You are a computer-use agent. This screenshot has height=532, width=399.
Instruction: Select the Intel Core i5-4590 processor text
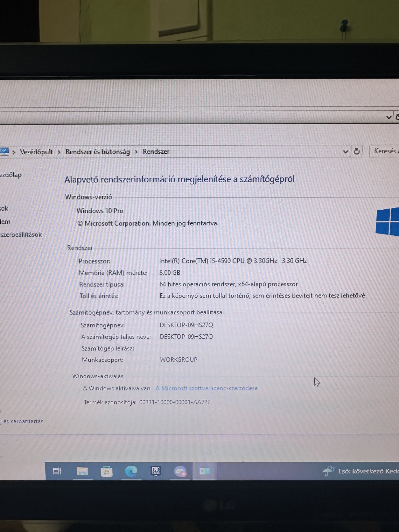[x=233, y=261]
